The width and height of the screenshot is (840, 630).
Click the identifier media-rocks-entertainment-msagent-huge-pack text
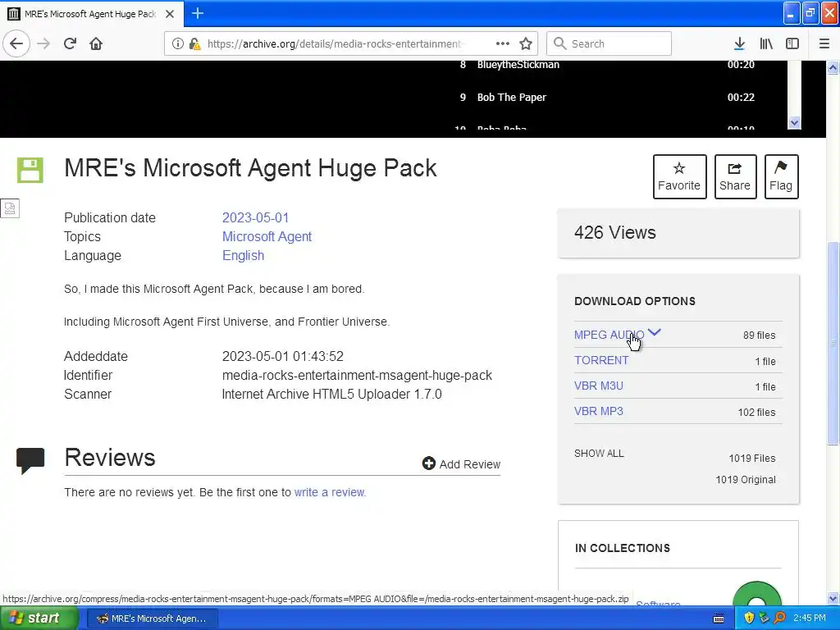tap(357, 375)
